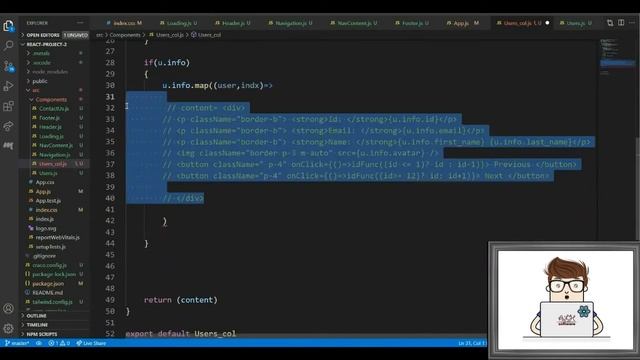Image resolution: width=640 pixels, height=360 pixels.
Task: Click the errors and warnings status indicator
Action: pos(59,343)
